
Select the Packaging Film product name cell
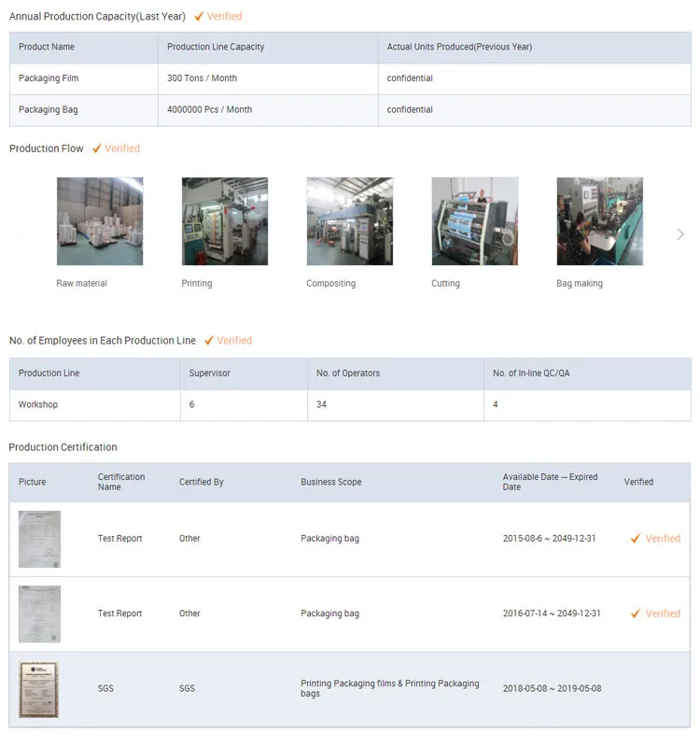[84, 78]
